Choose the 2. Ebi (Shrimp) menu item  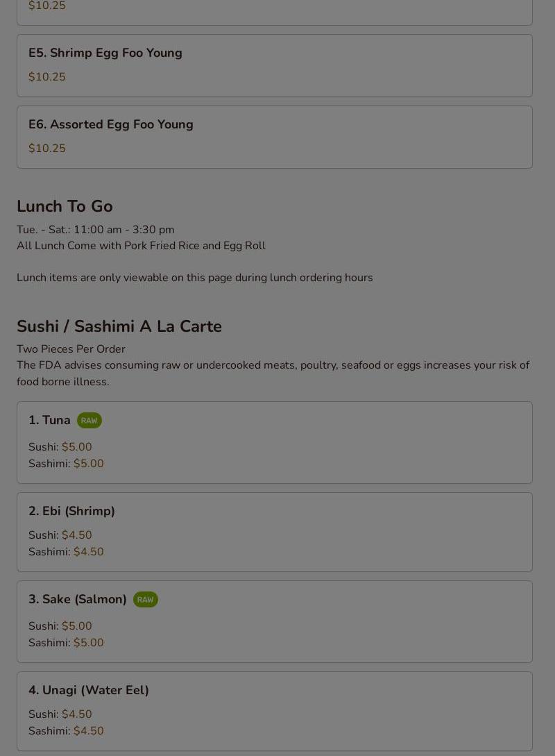tap(275, 532)
